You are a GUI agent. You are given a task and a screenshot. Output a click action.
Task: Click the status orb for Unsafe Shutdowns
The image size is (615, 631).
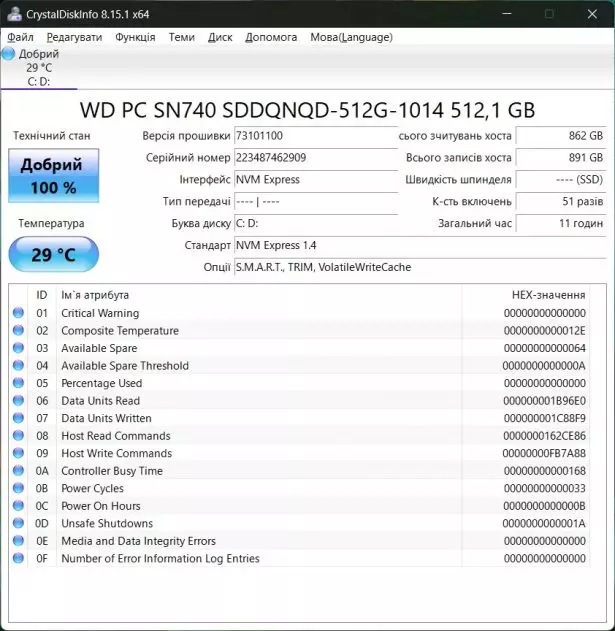(18, 523)
